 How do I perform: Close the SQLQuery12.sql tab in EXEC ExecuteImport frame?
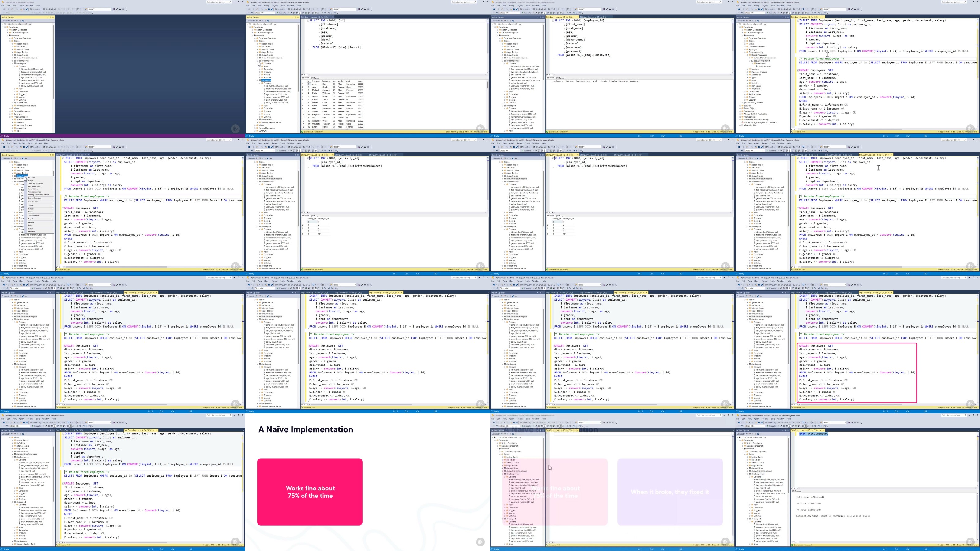click(823, 430)
